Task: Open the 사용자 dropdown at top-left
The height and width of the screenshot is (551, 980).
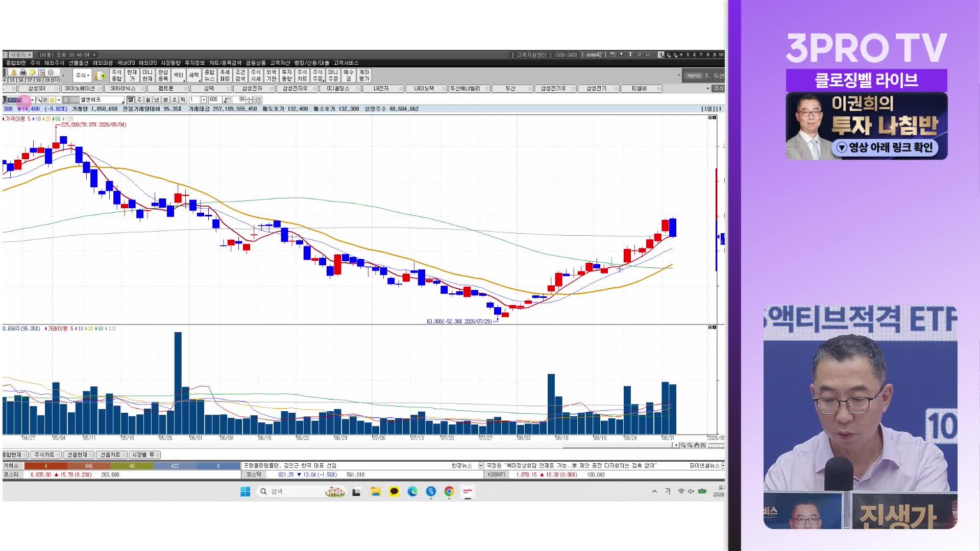Action: [x=20, y=55]
